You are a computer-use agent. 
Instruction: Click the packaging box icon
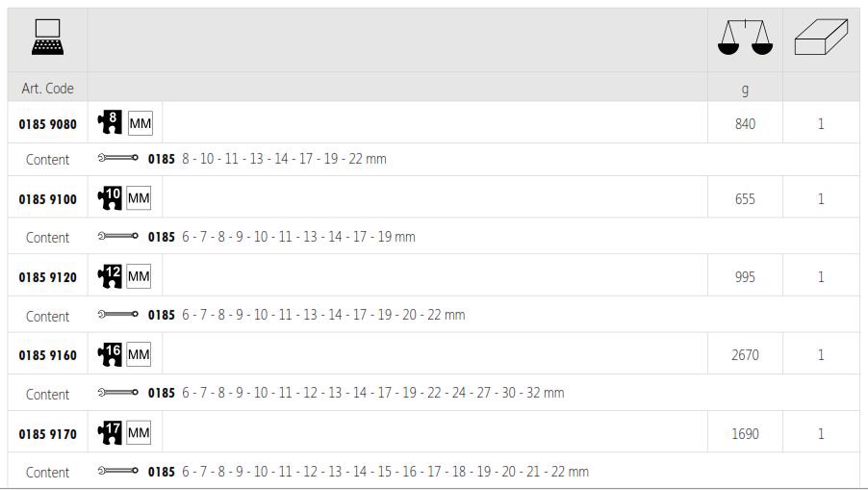[x=820, y=38]
